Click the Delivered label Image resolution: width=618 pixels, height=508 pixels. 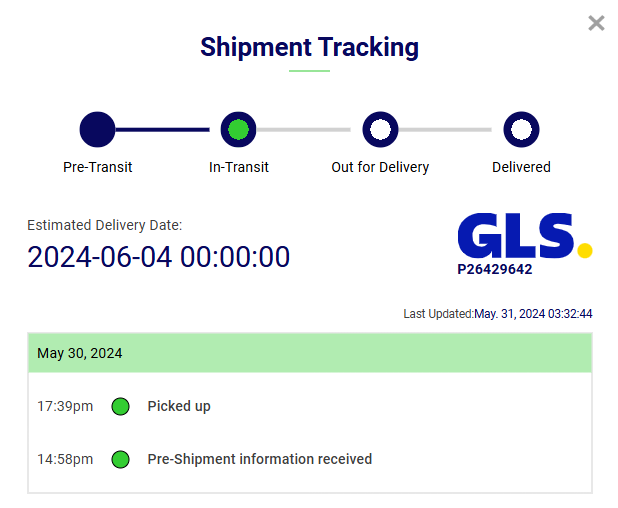coord(521,167)
